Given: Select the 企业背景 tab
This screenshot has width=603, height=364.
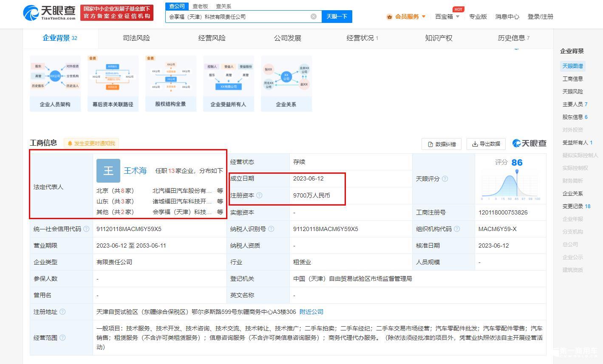Looking at the screenshot, I should (60, 38).
